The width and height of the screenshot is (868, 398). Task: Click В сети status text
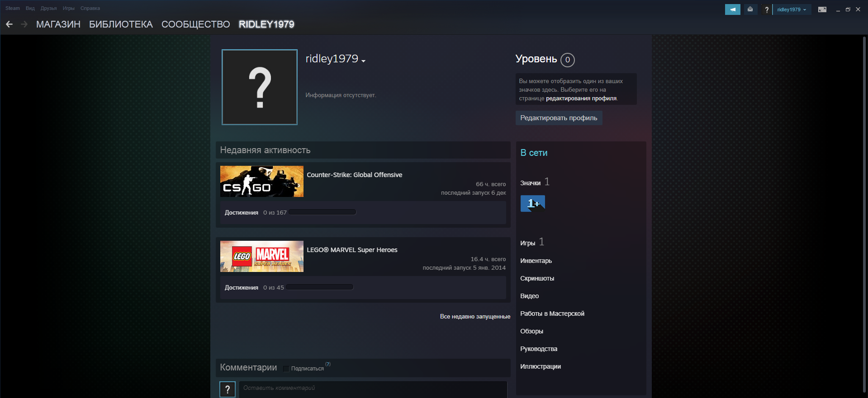pyautogui.click(x=534, y=153)
